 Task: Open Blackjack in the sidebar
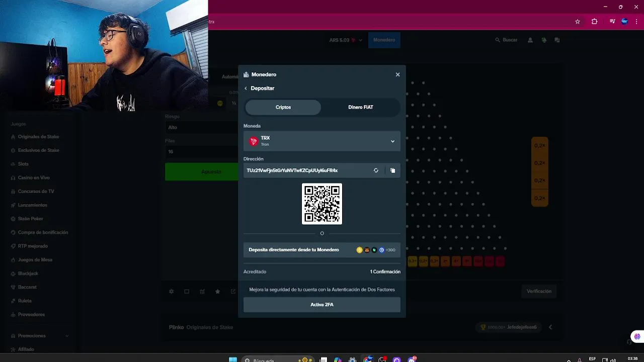(28, 274)
